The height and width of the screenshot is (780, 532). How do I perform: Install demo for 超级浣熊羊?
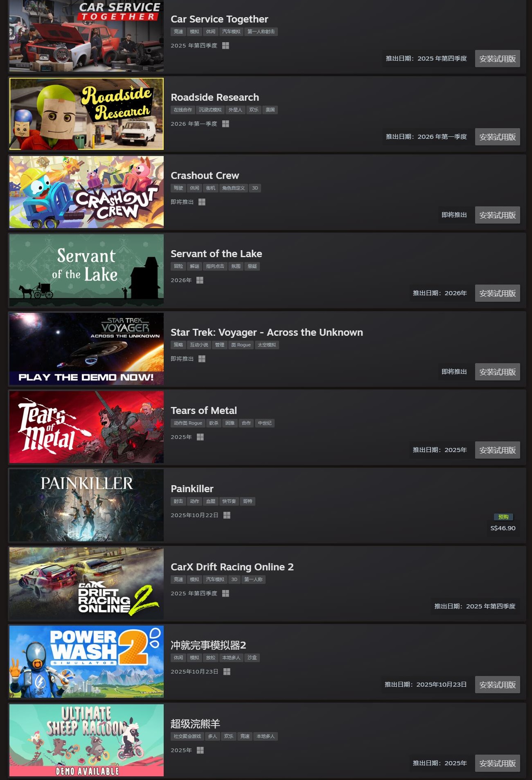pos(497,763)
